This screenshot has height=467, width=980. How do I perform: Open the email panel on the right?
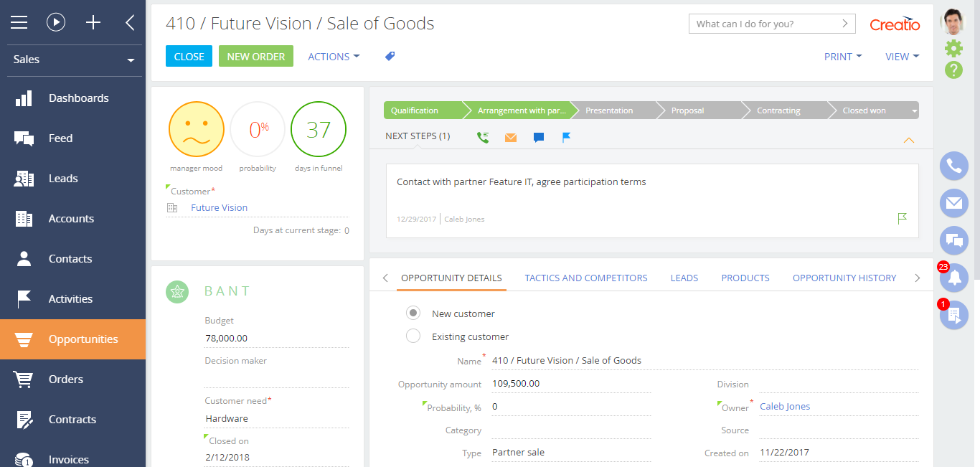tap(954, 204)
